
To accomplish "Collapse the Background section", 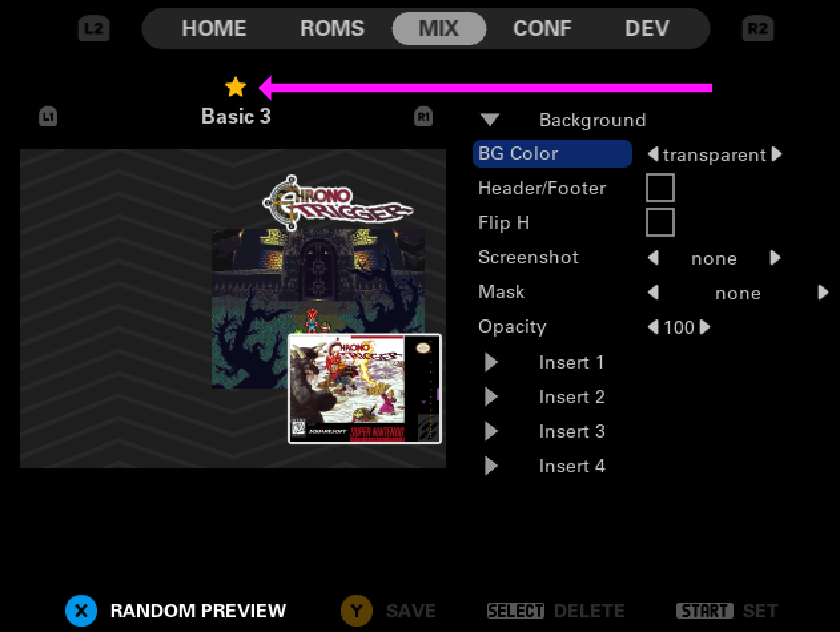I will [491, 120].
